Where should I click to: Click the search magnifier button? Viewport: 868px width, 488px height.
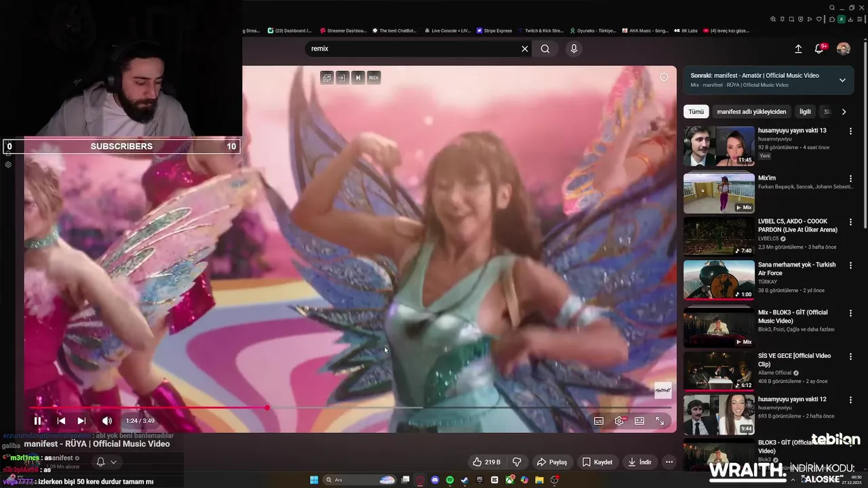pos(545,49)
